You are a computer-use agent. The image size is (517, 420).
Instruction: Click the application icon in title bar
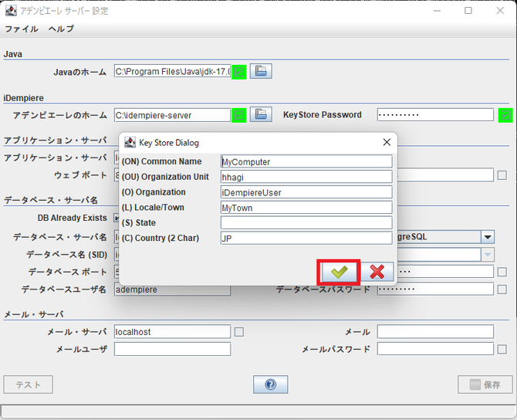pos(11,11)
